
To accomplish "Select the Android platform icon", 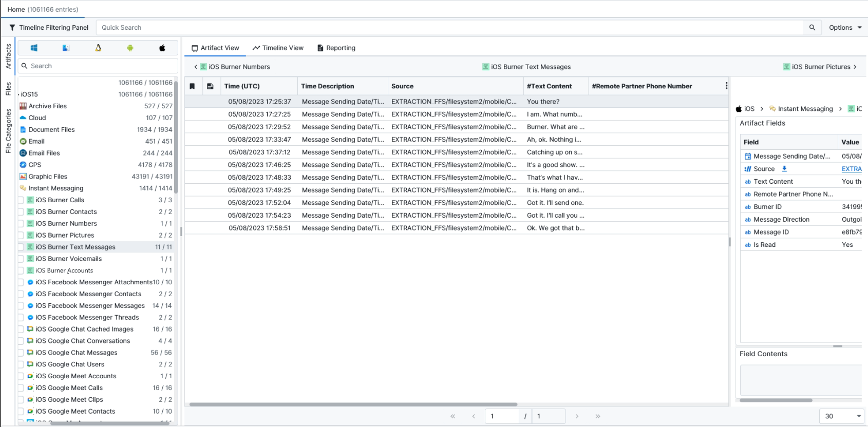I will click(130, 48).
